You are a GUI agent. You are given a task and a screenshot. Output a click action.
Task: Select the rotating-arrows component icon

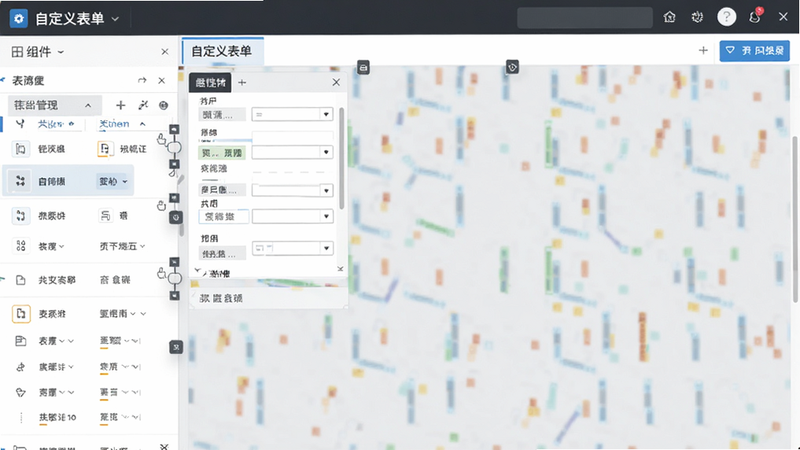[20, 216]
